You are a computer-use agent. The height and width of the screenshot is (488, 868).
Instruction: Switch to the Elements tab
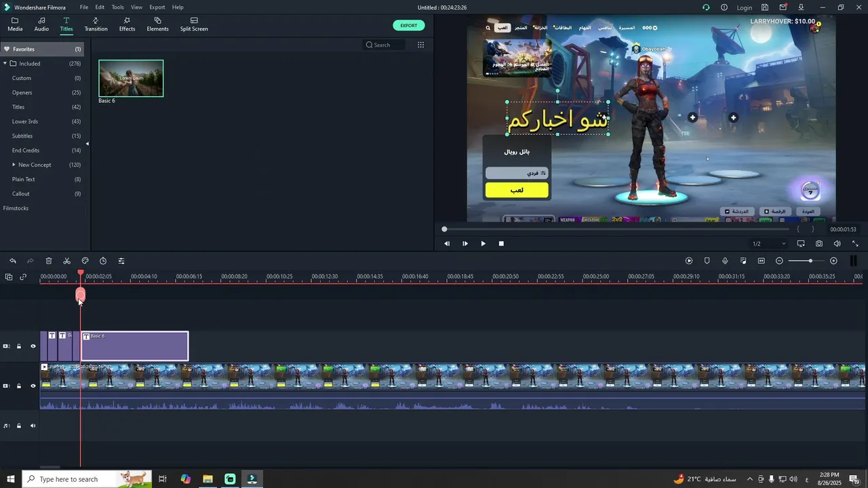click(x=157, y=24)
